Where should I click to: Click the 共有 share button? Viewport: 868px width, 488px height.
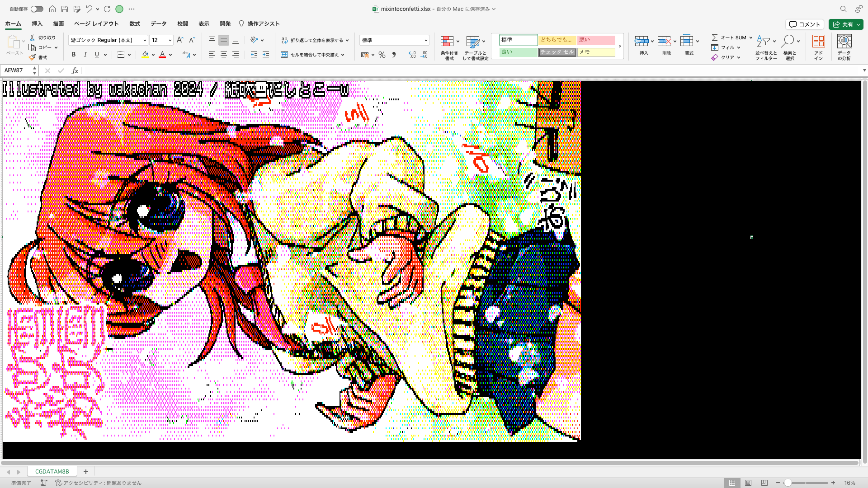(846, 24)
